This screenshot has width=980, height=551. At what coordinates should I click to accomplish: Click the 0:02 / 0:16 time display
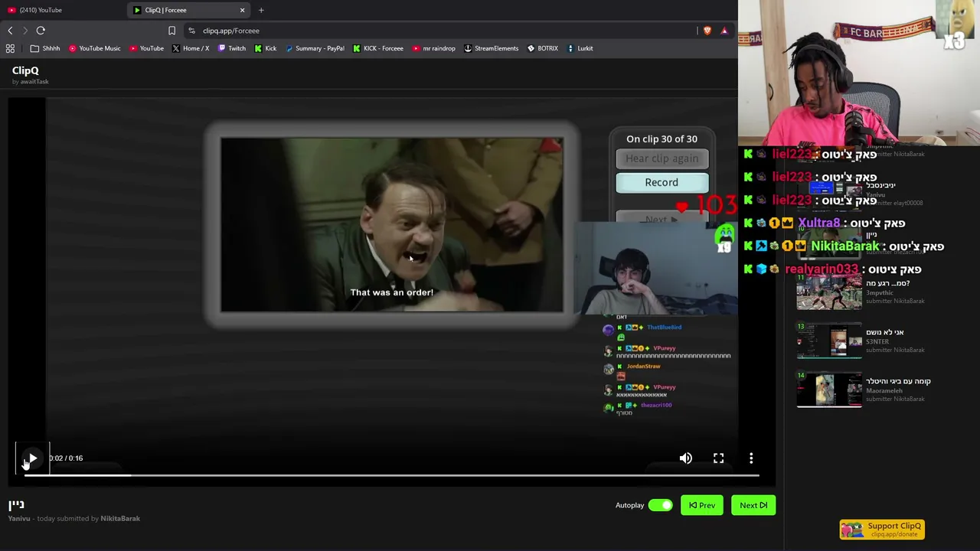coord(66,458)
